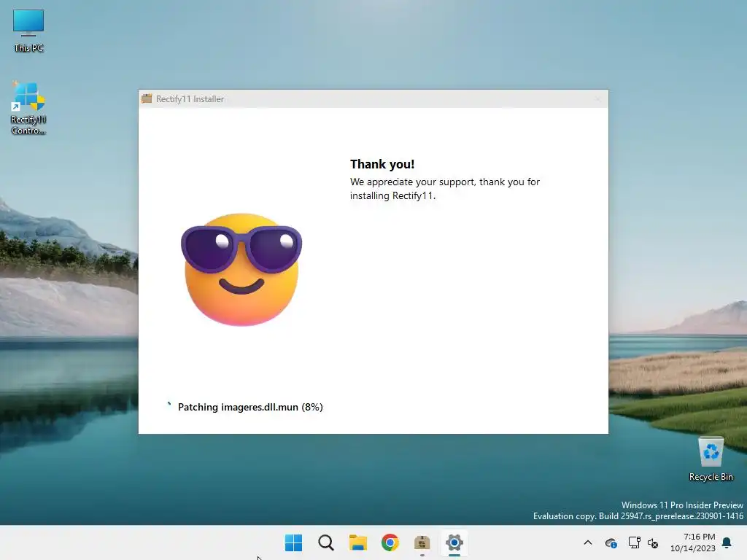Open the gear app taskbar icon
747x560 pixels.
coord(454,542)
